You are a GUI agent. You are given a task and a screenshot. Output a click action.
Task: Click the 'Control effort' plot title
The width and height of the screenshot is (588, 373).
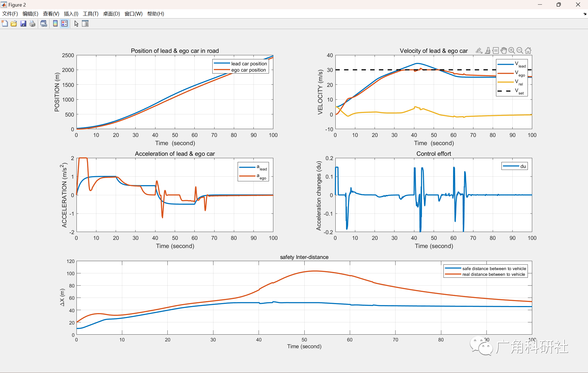(x=434, y=154)
